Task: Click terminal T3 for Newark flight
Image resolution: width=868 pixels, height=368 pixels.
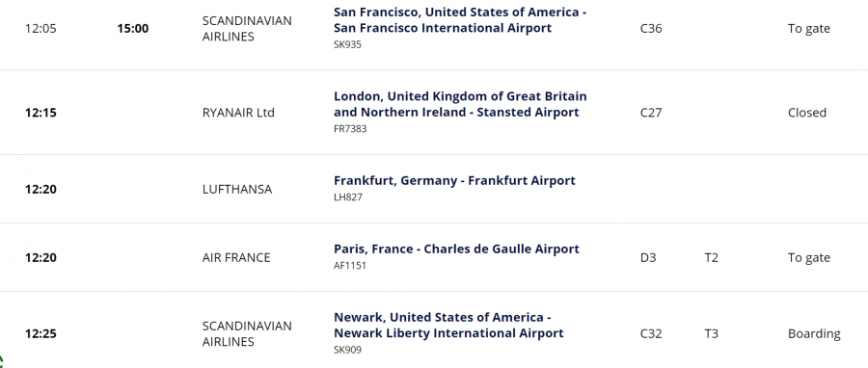Action: click(712, 333)
